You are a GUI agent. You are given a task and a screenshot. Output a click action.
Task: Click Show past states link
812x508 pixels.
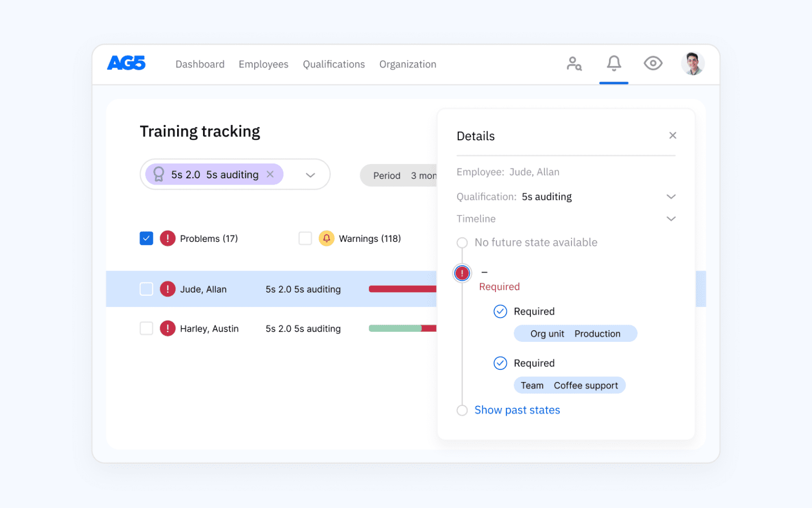pyautogui.click(x=517, y=410)
